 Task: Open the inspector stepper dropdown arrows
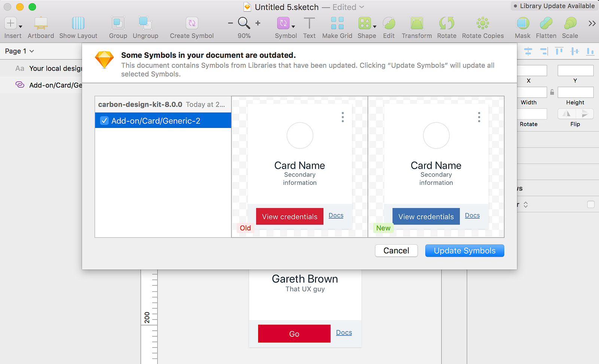[526, 205]
